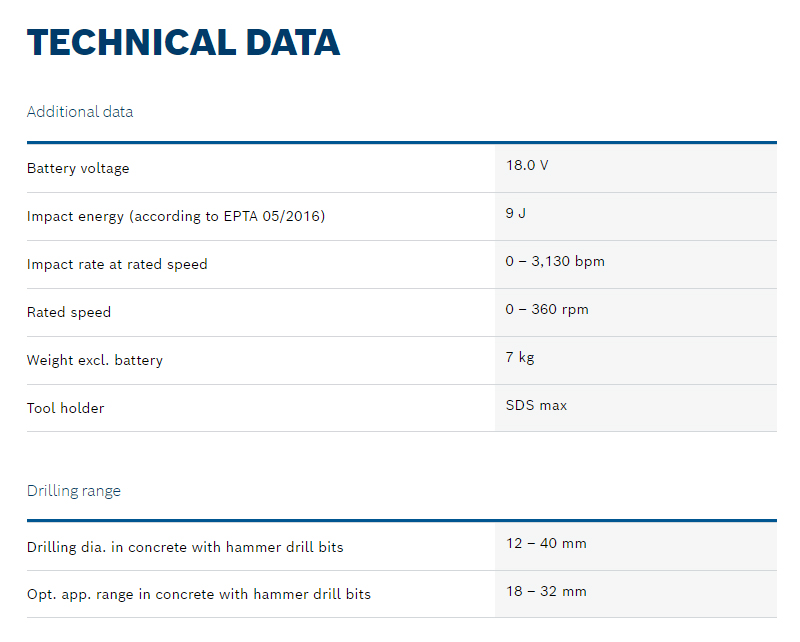Click the Opt. app. range in concrete label
Viewport: 800px width, 642px height.
(x=199, y=594)
